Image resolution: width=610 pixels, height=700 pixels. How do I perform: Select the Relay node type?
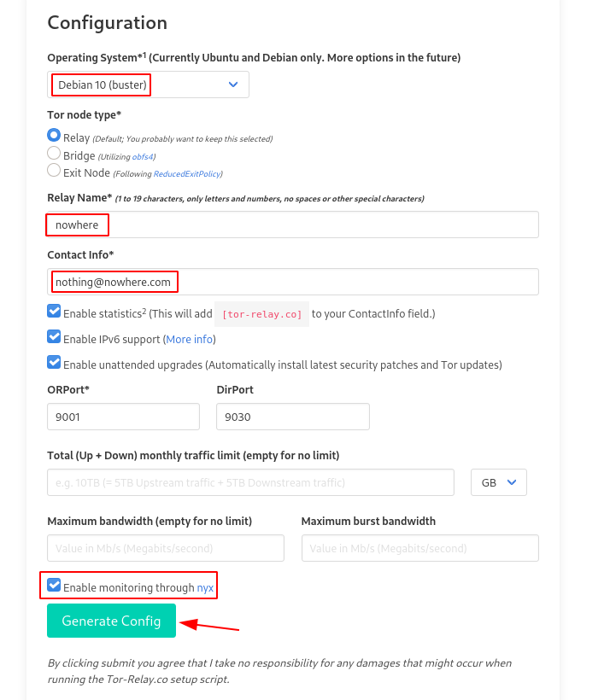pos(54,135)
